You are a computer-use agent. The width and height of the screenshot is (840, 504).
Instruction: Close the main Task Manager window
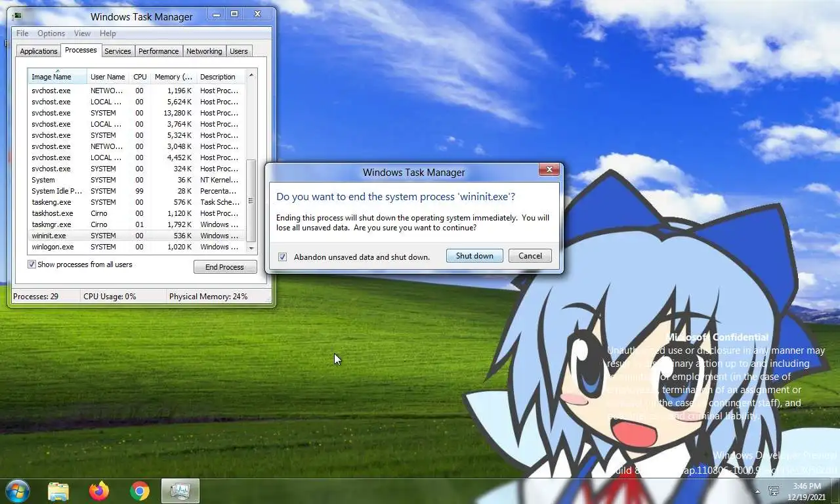257,14
